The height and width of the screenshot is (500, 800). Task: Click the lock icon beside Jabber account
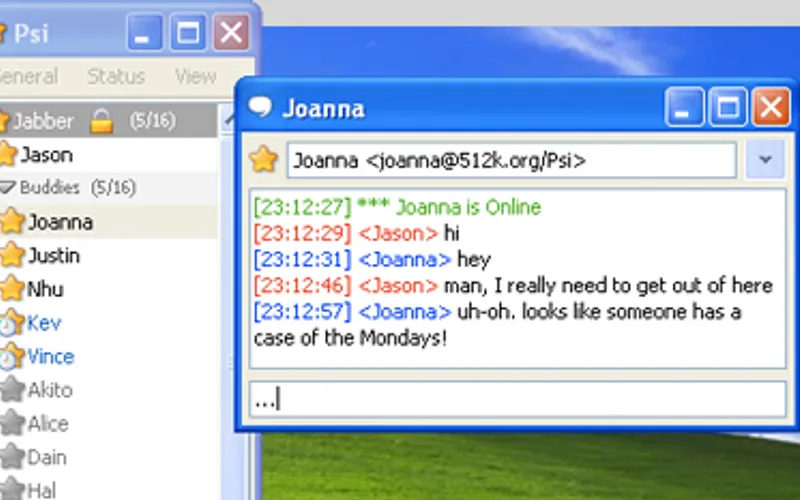101,122
